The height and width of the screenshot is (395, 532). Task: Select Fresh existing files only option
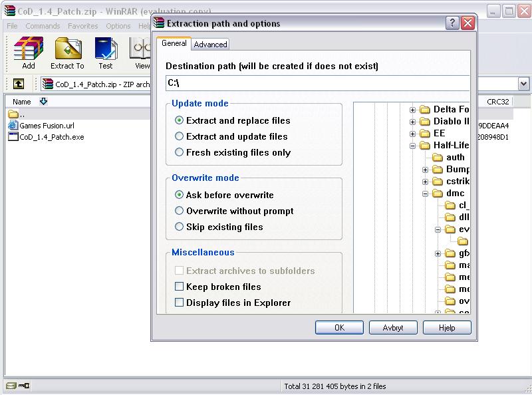point(233,152)
